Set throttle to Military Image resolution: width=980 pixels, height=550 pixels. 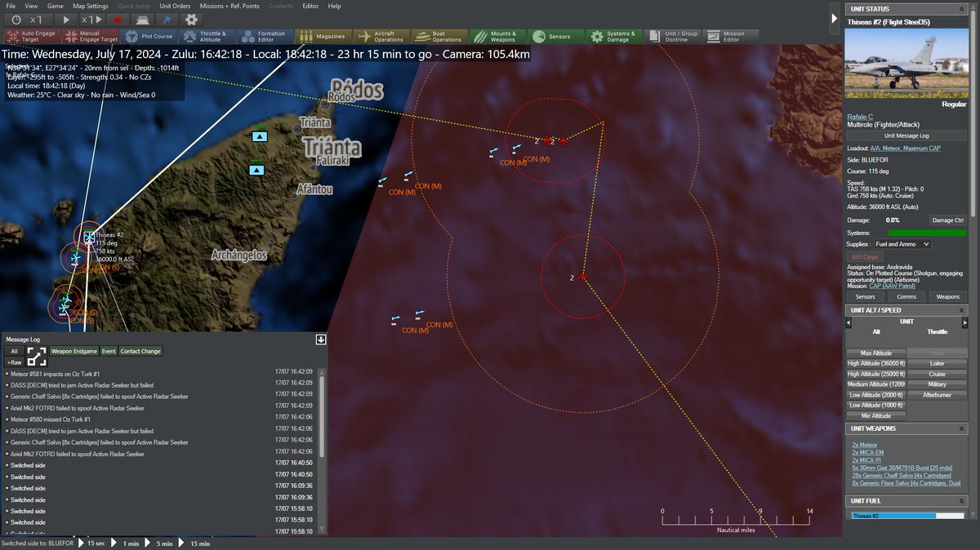click(x=937, y=384)
